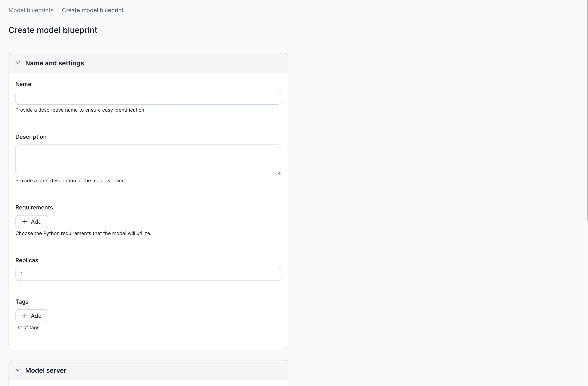Click the Requirements field label
The height and width of the screenshot is (386, 588).
click(34, 208)
